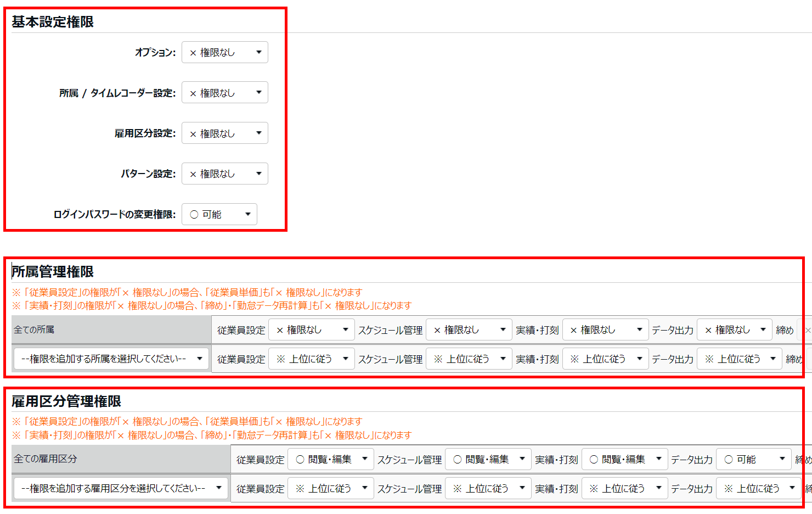Open スケジュール管理 閲覧・編集 dropdown for 全ての雇用区分
Image resolution: width=812 pixels, height=514 pixels.
coord(488,460)
